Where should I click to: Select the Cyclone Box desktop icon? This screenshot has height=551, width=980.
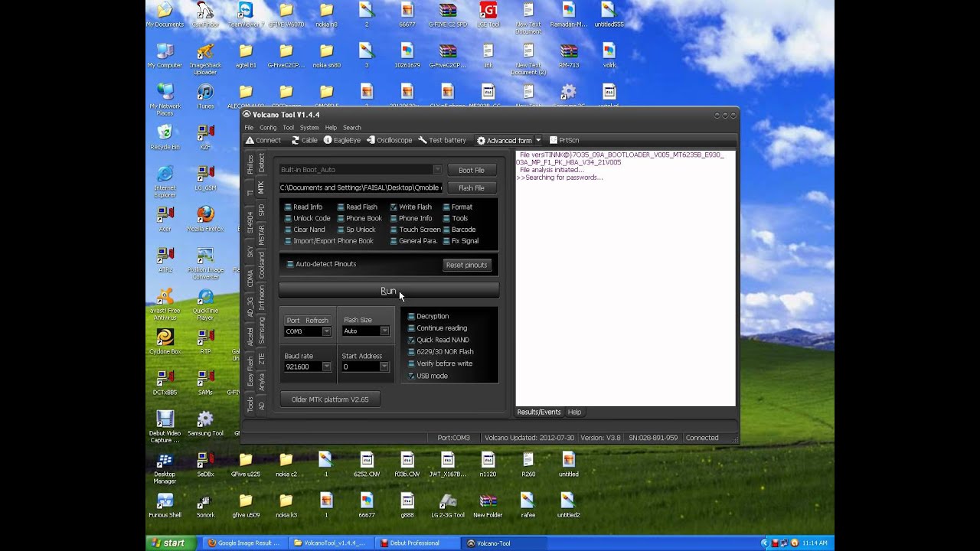tap(165, 342)
